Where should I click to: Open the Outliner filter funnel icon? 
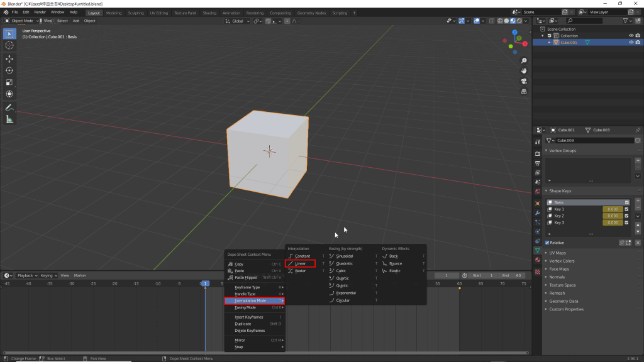[626, 21]
